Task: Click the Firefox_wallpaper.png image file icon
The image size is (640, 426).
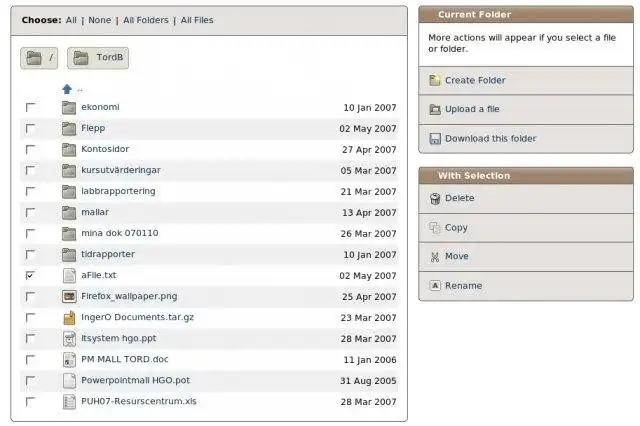Action: [69, 296]
